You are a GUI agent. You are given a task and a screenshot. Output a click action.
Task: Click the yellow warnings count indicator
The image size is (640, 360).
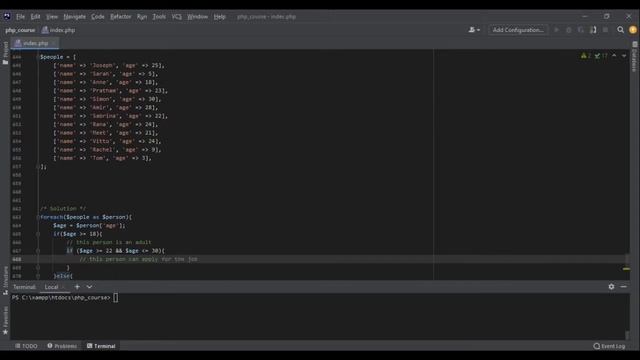click(586, 56)
